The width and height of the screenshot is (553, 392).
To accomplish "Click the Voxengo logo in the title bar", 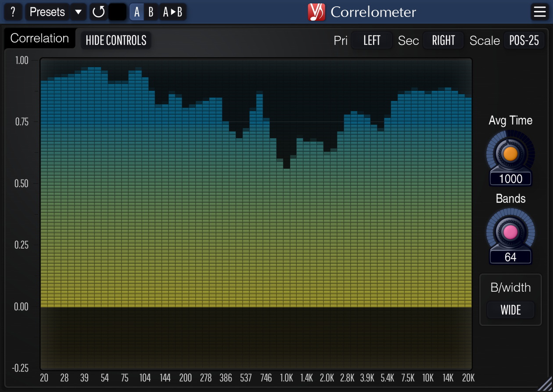I will point(317,12).
